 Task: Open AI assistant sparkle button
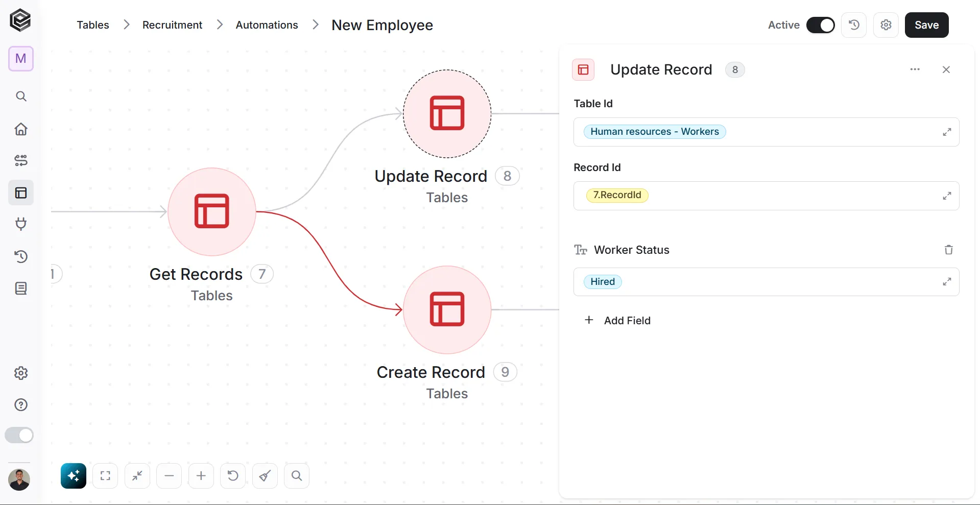[74, 476]
